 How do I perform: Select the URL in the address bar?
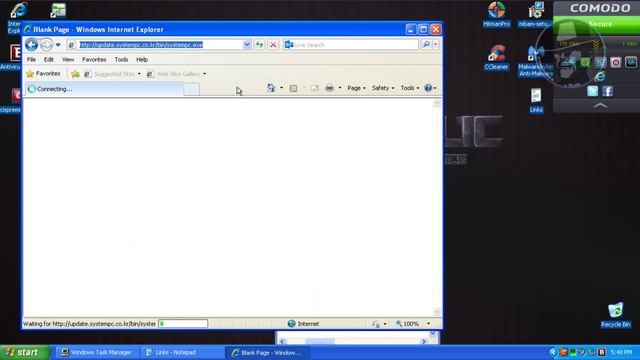[x=141, y=45]
